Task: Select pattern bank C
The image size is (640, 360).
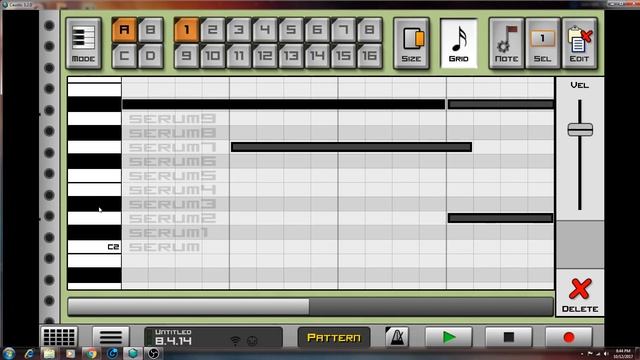Action: point(124,56)
